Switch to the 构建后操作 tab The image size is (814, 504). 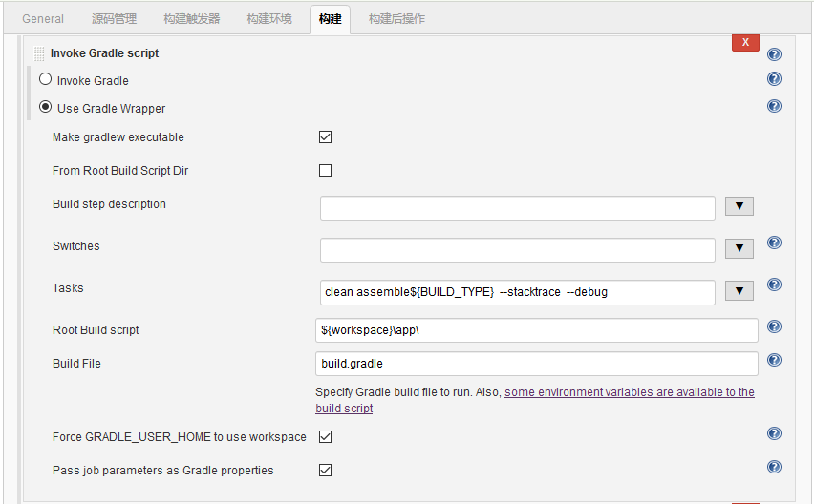[x=396, y=19]
